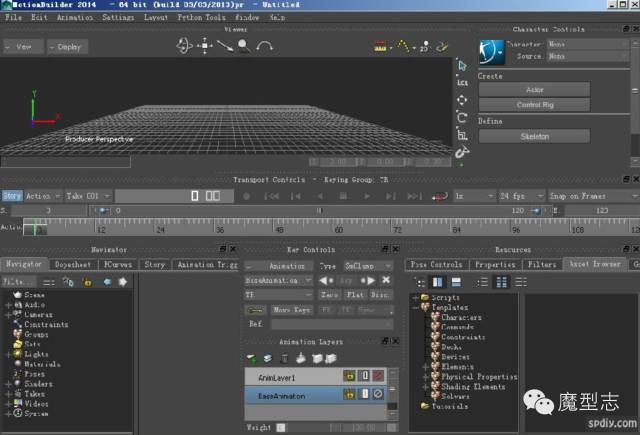Switch to the FCurves tab
The width and height of the screenshot is (640, 435).
(x=118, y=265)
